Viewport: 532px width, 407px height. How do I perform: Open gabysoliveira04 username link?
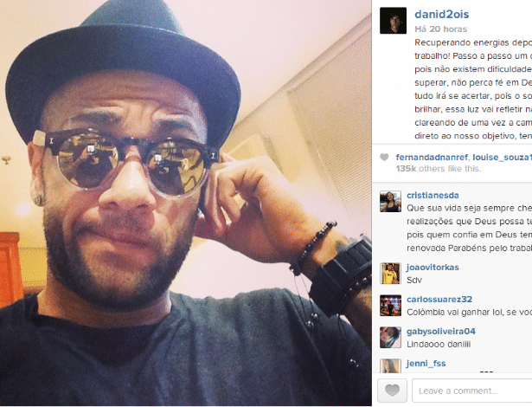(x=441, y=332)
